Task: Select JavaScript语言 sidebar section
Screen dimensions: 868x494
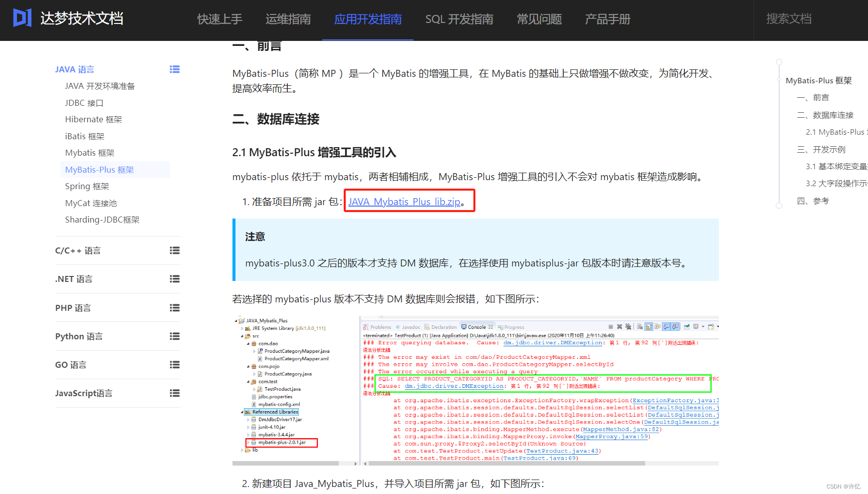Action: click(x=84, y=393)
